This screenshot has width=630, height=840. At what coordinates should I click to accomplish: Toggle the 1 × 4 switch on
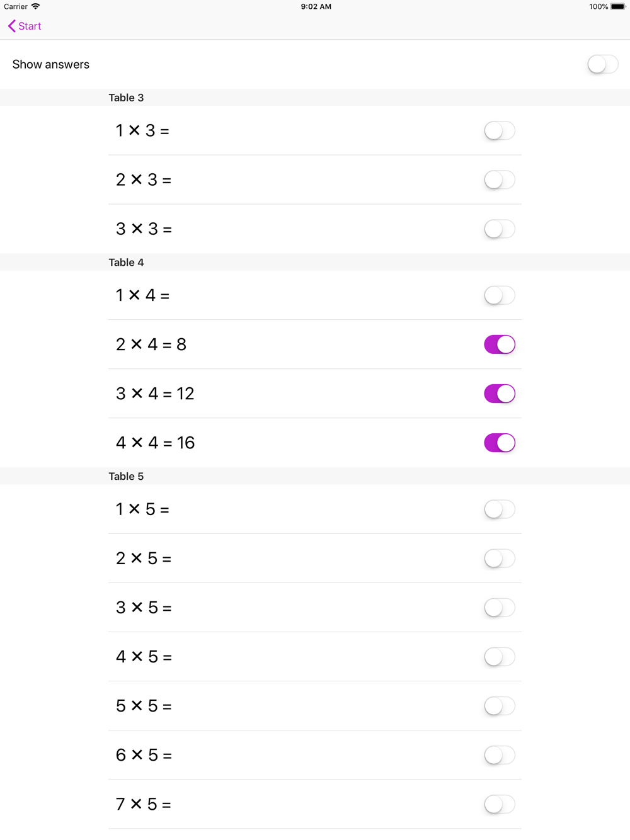click(x=499, y=295)
